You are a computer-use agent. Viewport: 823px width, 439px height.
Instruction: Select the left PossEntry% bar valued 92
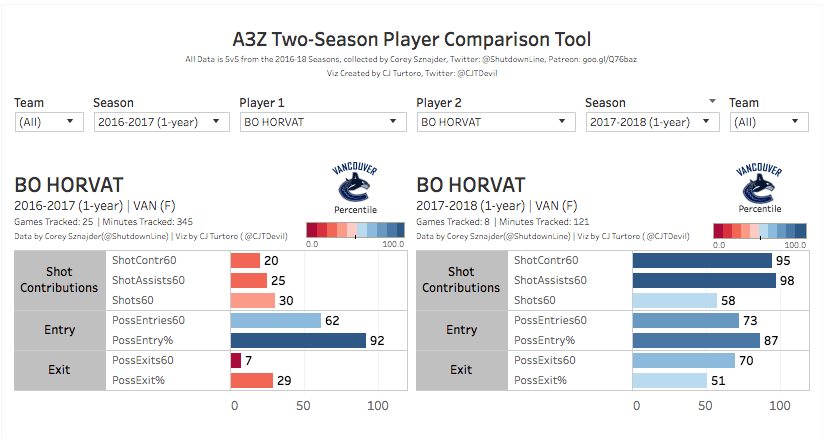pos(297,340)
